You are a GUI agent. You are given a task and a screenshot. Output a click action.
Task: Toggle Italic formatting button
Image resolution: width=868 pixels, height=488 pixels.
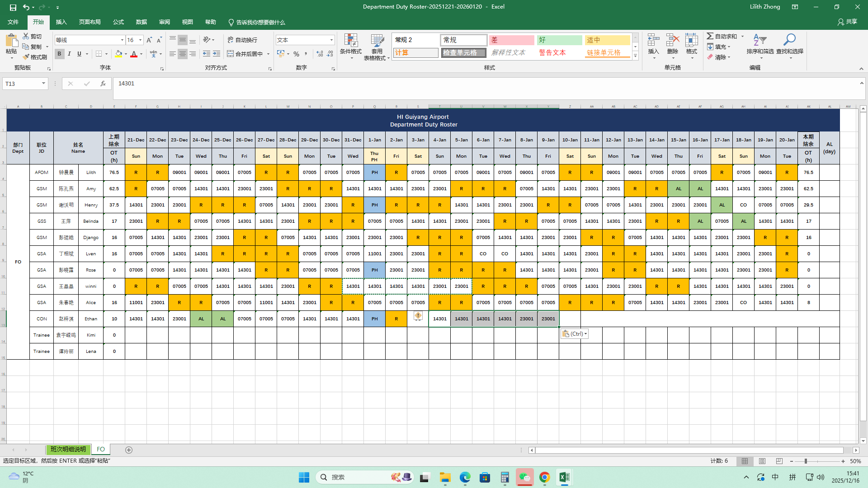point(69,54)
